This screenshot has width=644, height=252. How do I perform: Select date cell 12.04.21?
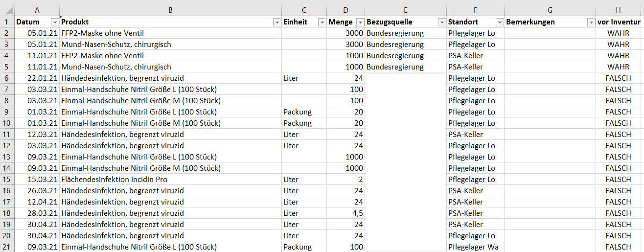tap(37, 202)
